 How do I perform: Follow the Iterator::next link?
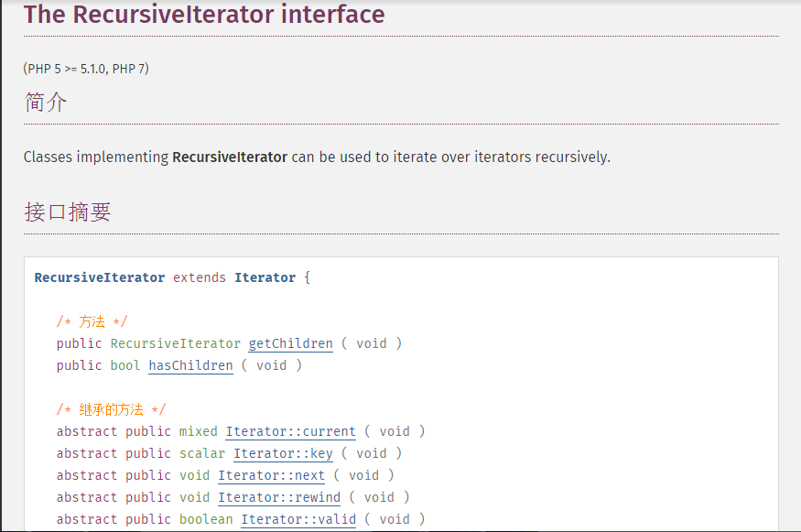(271, 475)
